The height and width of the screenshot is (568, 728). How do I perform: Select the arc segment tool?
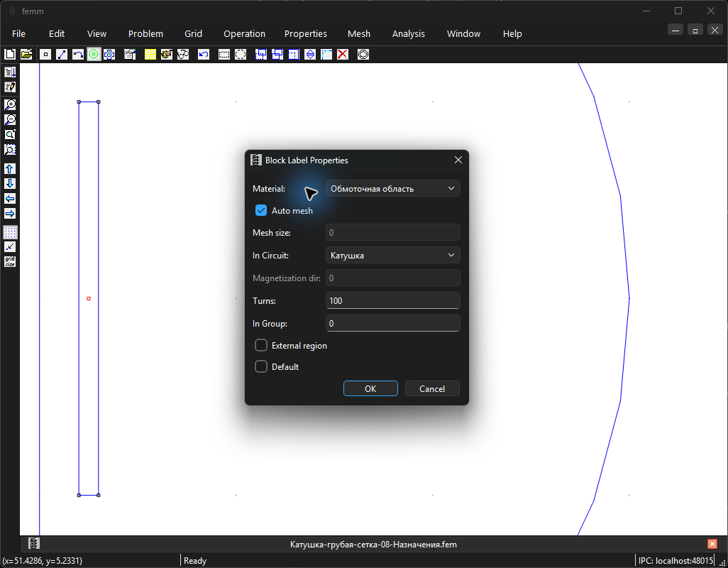click(78, 55)
